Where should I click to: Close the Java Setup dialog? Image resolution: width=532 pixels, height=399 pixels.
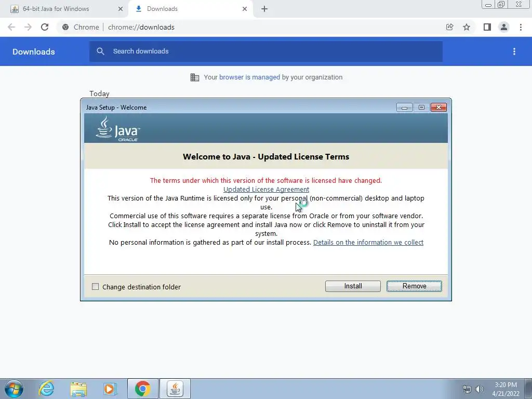click(438, 108)
